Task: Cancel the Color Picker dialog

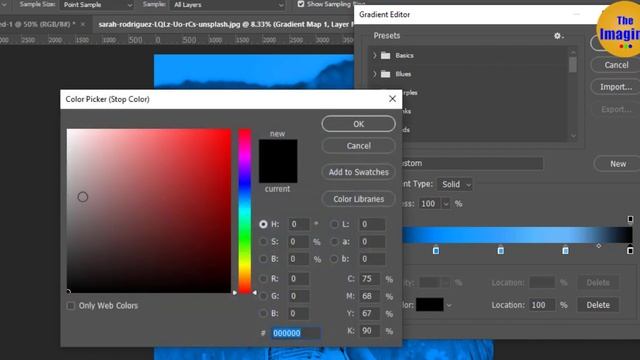Action: pyautogui.click(x=358, y=146)
